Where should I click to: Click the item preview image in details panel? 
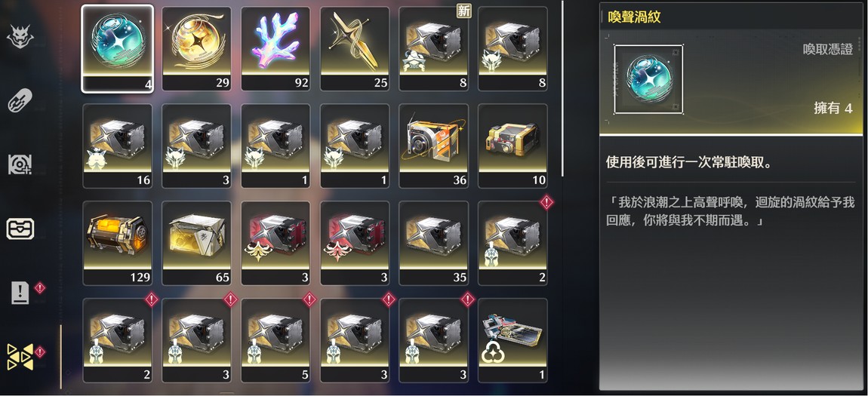[x=648, y=80]
